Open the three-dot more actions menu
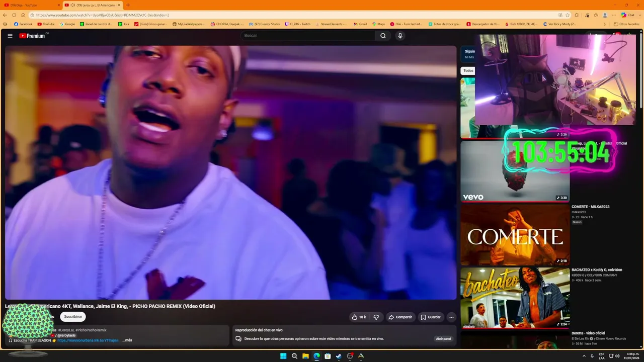 [451, 317]
